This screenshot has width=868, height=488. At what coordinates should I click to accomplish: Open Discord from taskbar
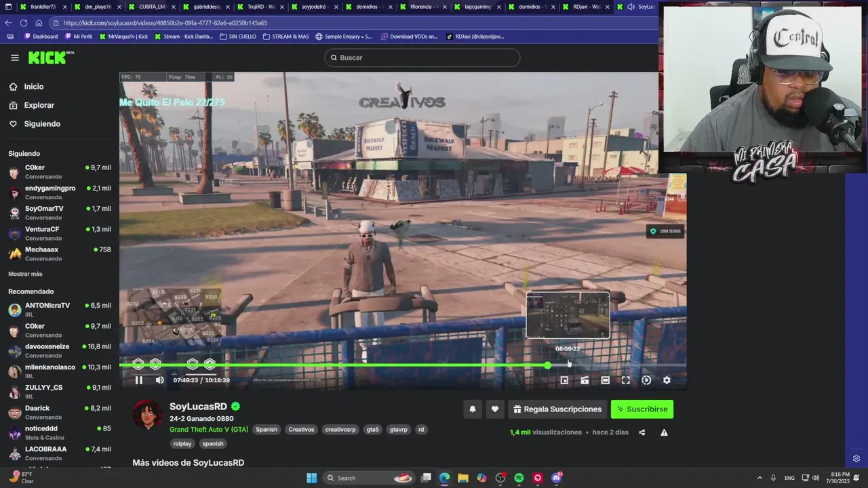click(x=557, y=478)
